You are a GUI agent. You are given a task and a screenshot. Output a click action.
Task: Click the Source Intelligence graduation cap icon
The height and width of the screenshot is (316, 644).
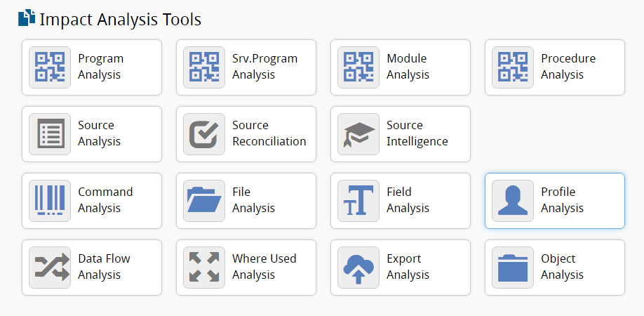pos(358,134)
